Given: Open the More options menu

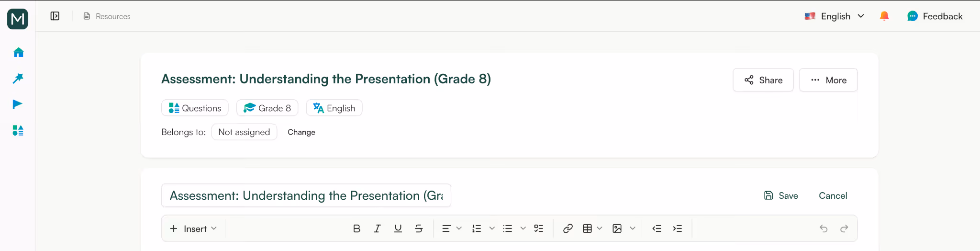Looking at the screenshot, I should [x=828, y=80].
